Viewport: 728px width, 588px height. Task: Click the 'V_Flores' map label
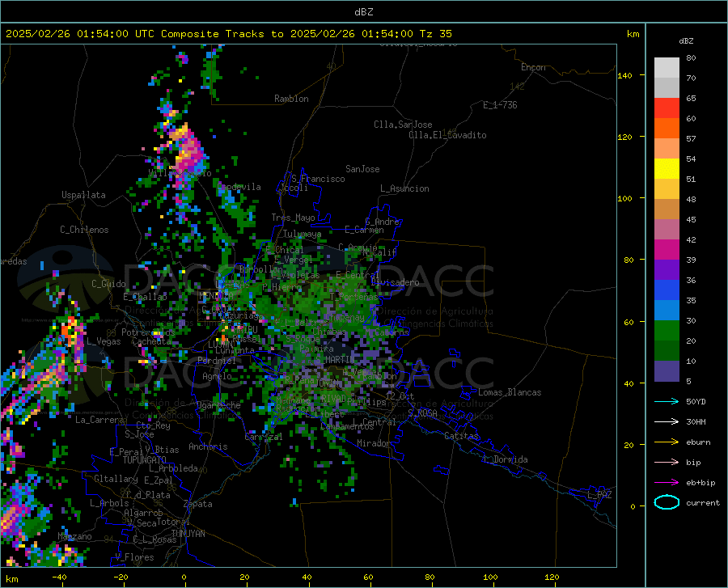(134, 557)
